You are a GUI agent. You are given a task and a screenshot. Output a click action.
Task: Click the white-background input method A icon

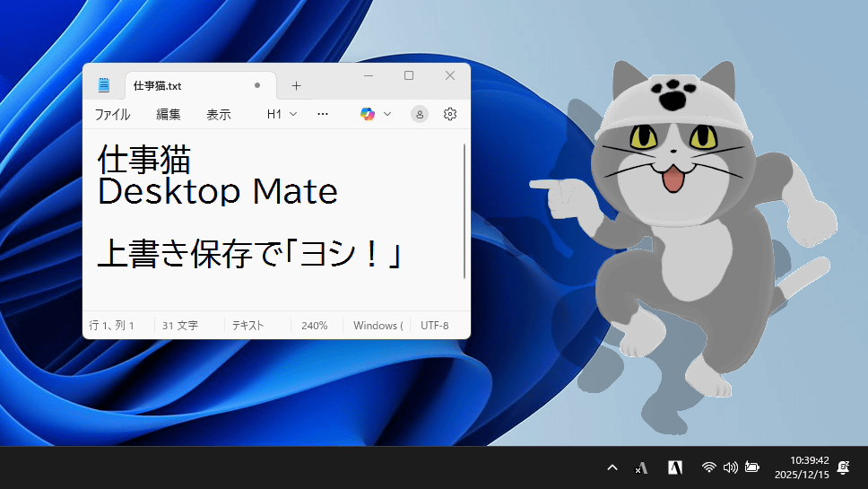(675, 467)
